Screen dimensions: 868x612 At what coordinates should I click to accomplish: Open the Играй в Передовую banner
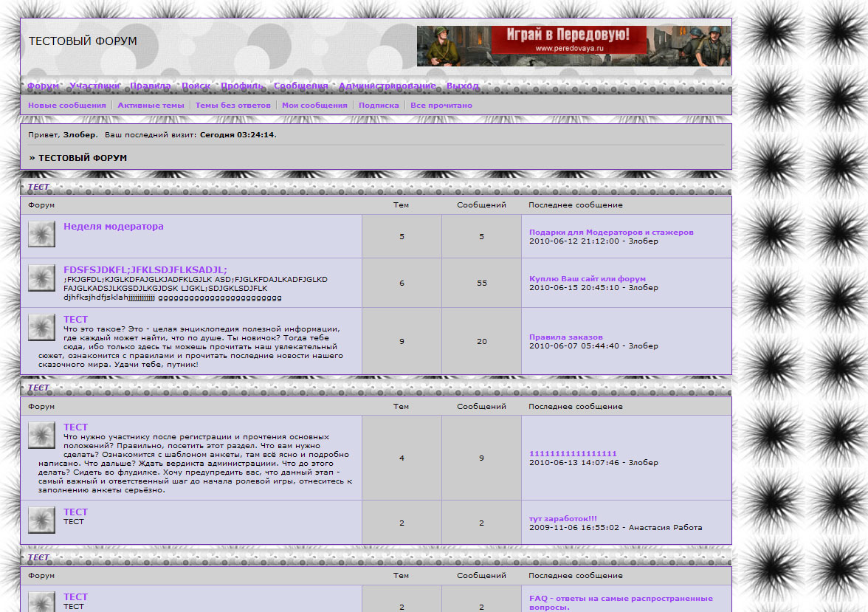pos(573,46)
